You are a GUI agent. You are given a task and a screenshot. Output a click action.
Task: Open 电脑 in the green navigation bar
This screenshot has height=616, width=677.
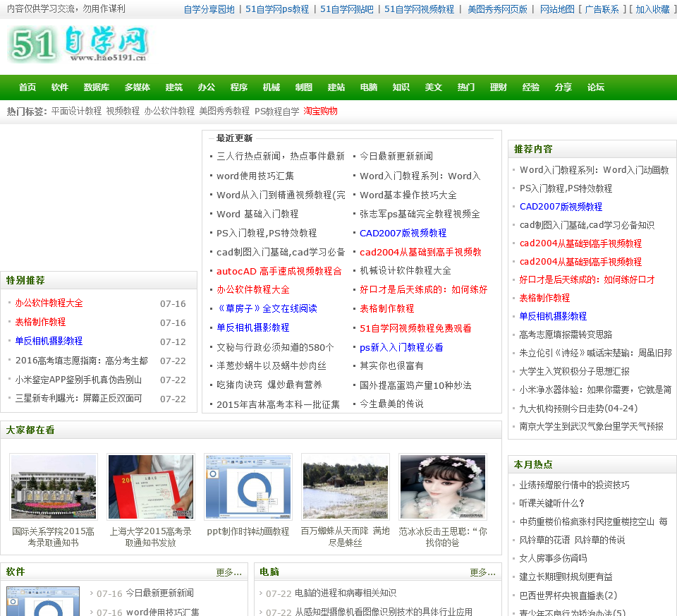[369, 87]
